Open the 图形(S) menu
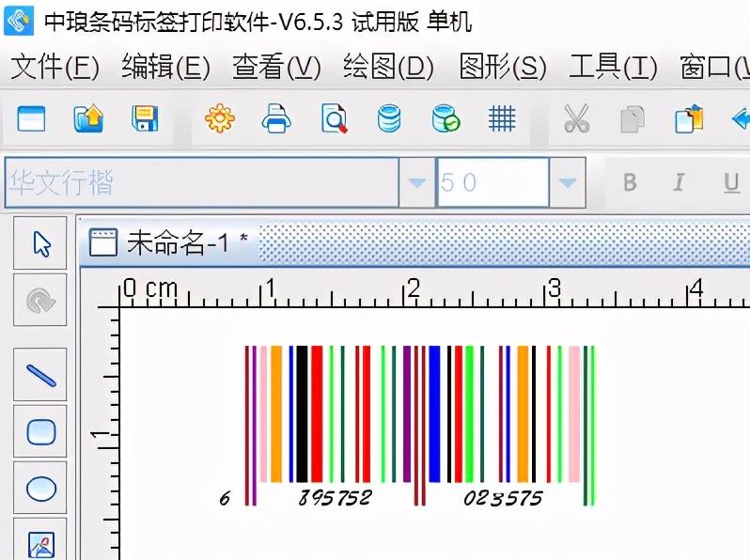The image size is (750, 560). pos(503,67)
